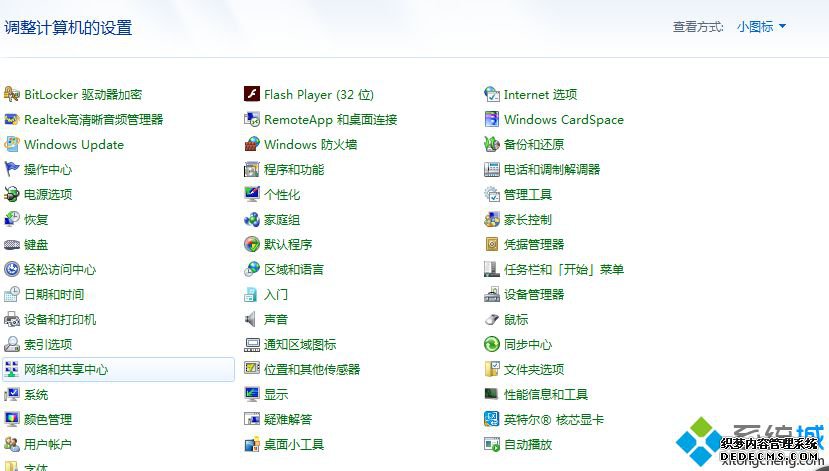Open the 用户帐户 link

[48, 444]
